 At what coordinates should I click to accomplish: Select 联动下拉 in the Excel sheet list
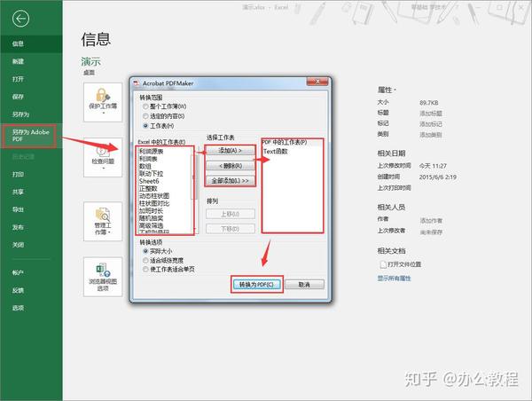click(x=151, y=174)
